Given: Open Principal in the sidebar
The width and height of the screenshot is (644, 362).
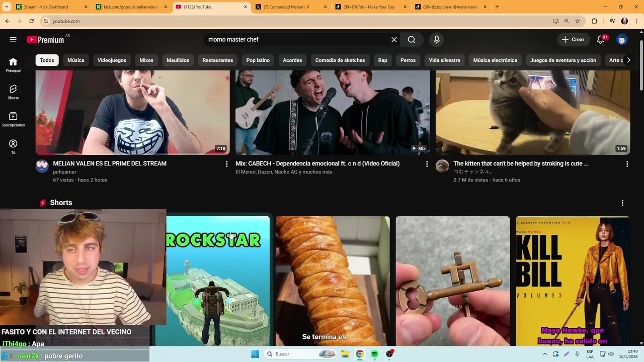Looking at the screenshot, I should tap(13, 65).
